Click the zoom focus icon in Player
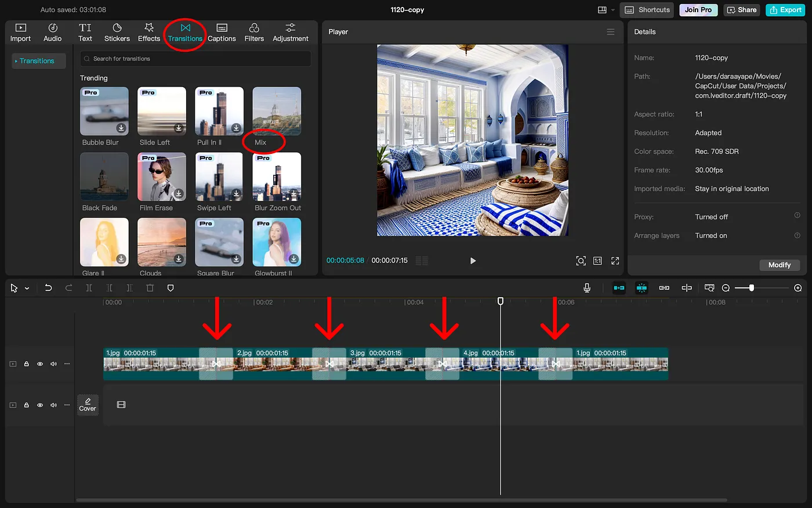This screenshot has width=812, height=508. pyautogui.click(x=581, y=261)
